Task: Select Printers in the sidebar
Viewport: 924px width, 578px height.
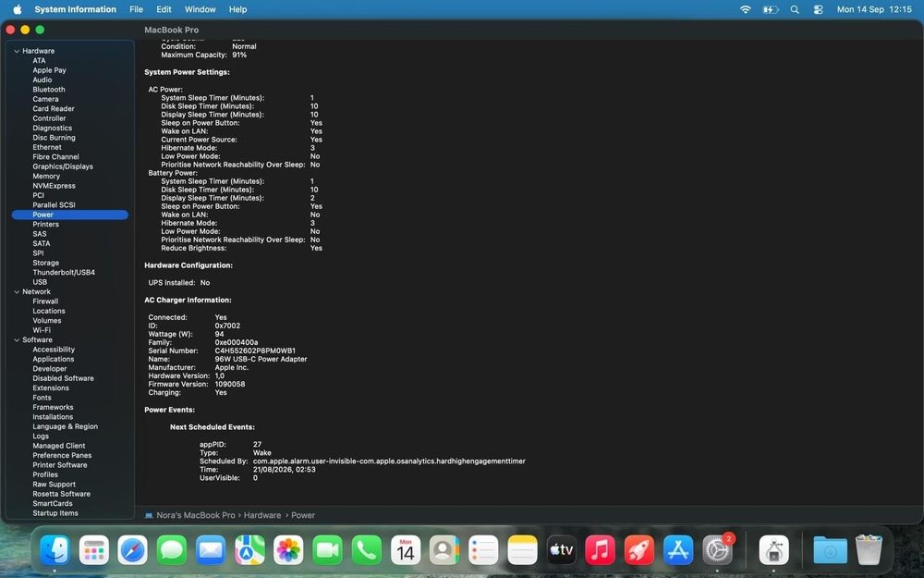Action: click(x=46, y=224)
